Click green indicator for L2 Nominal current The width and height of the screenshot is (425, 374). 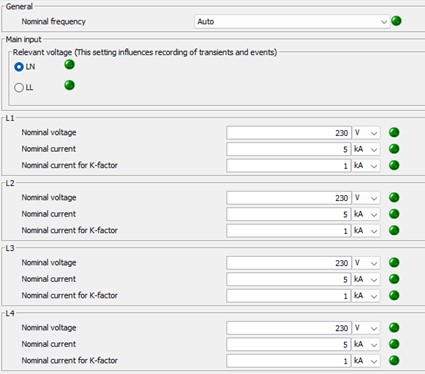[394, 214]
